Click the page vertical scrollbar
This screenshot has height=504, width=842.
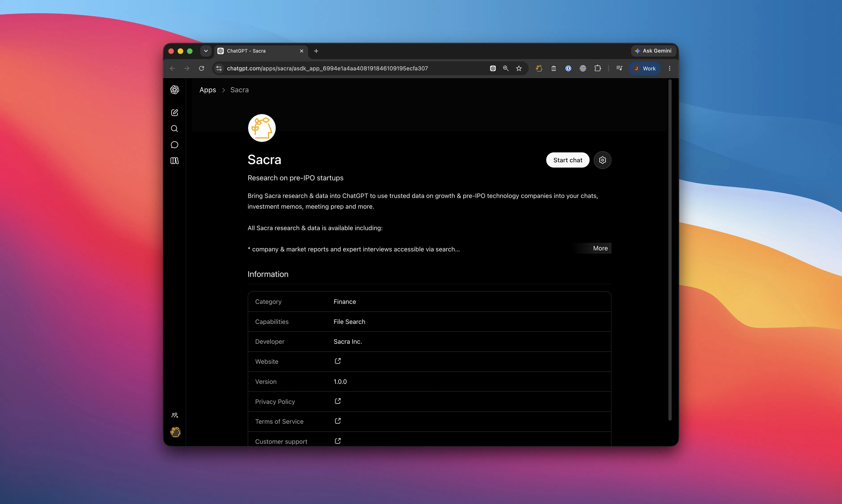[670, 250]
